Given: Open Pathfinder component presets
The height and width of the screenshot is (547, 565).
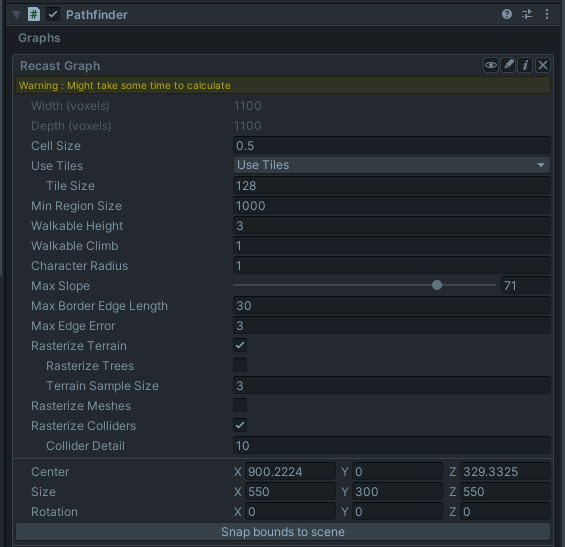Looking at the screenshot, I should pyautogui.click(x=527, y=14).
